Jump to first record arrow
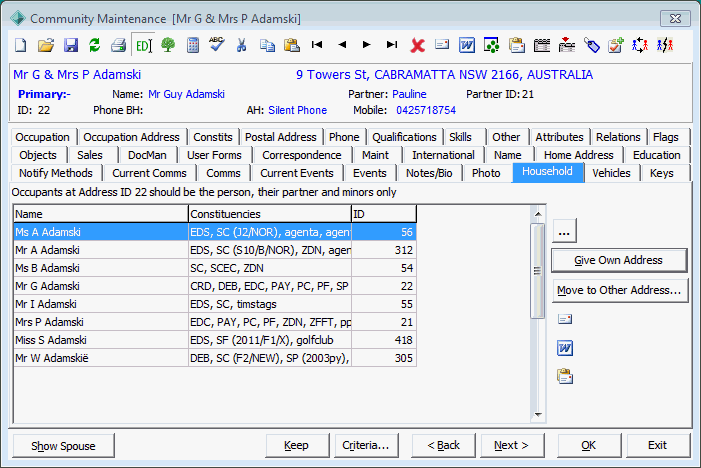The width and height of the screenshot is (701, 468). coord(317,45)
